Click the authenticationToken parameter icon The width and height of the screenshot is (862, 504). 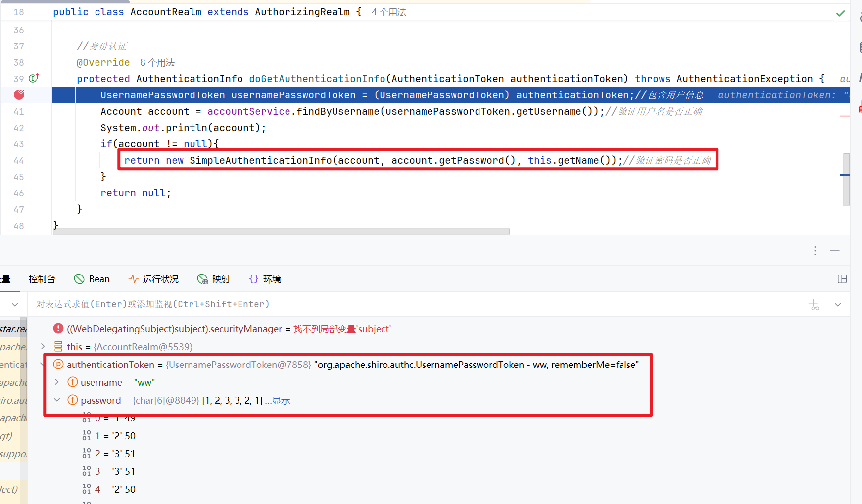coord(58,365)
